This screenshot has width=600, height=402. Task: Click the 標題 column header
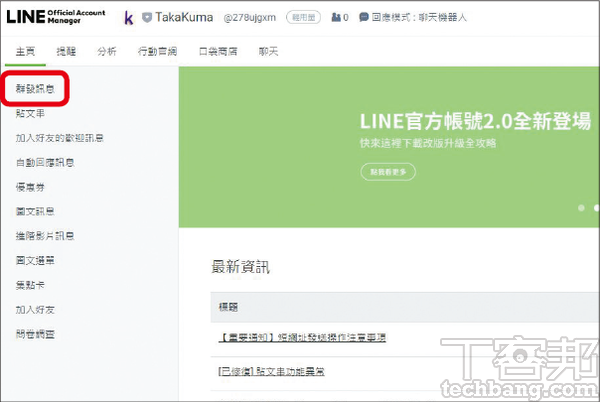[228, 307]
